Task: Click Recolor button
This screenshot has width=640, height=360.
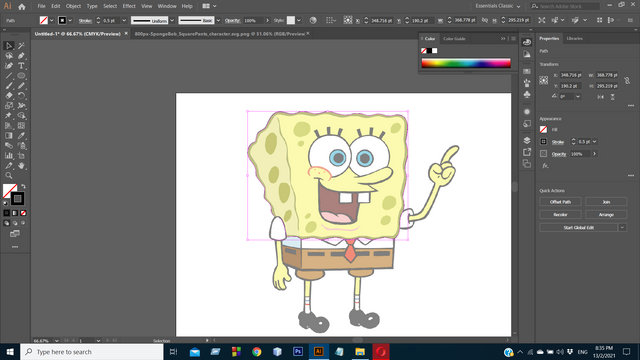Action: click(x=560, y=214)
